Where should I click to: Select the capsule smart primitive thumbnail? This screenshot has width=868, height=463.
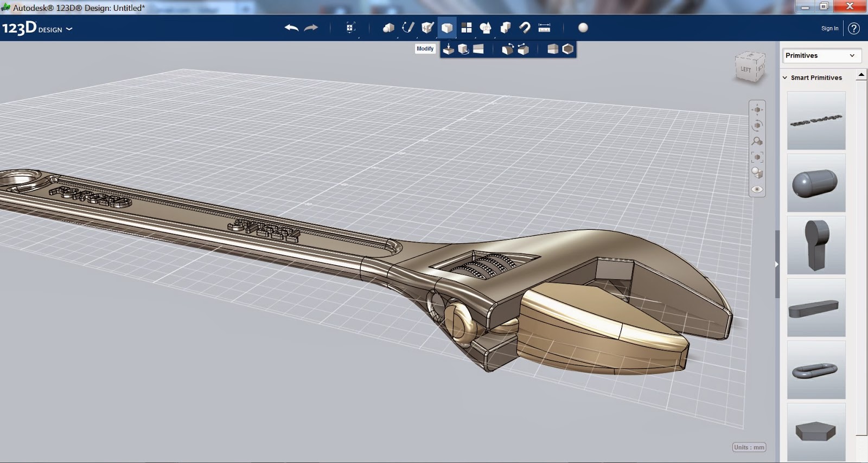816,183
